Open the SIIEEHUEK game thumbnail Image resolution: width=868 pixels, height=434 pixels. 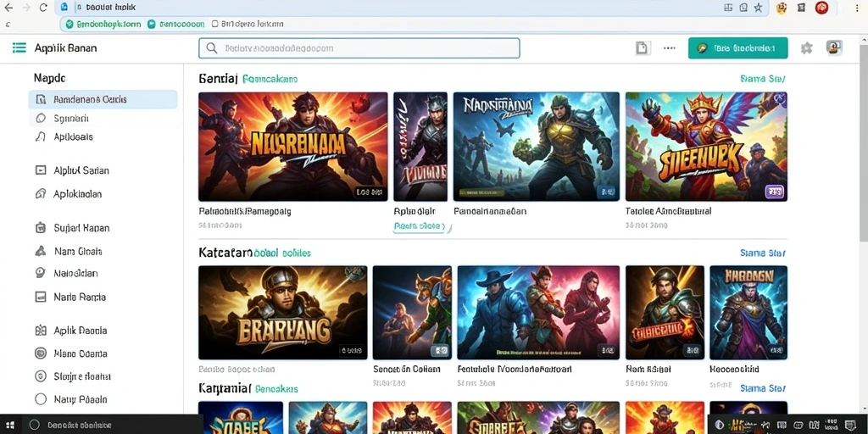click(x=706, y=147)
